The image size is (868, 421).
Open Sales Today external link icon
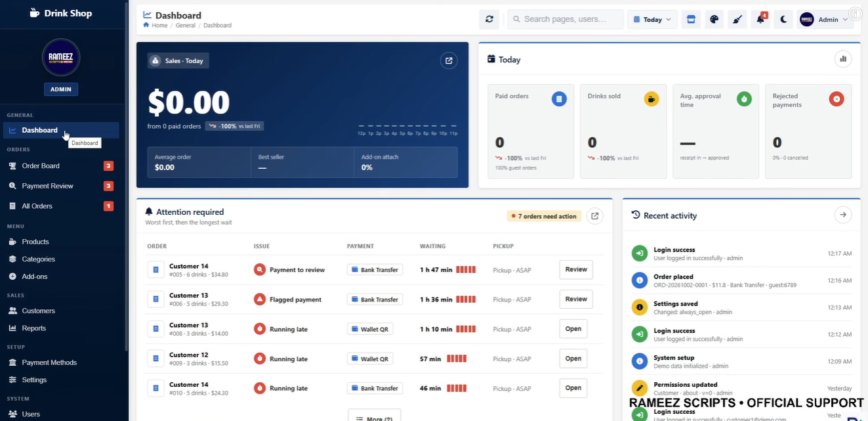(449, 60)
